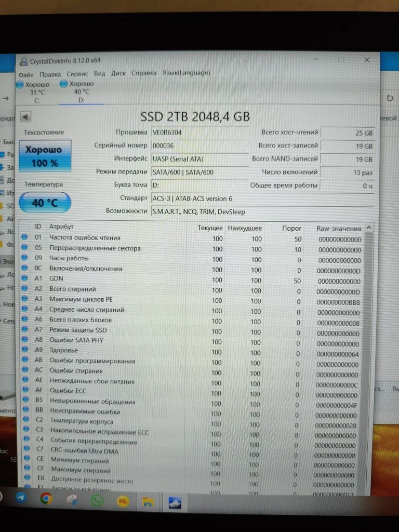Image resolution: width=399 pixels, height=532 pixels.
Task: Open Google Chrome from the taskbar
Action: click(x=46, y=499)
